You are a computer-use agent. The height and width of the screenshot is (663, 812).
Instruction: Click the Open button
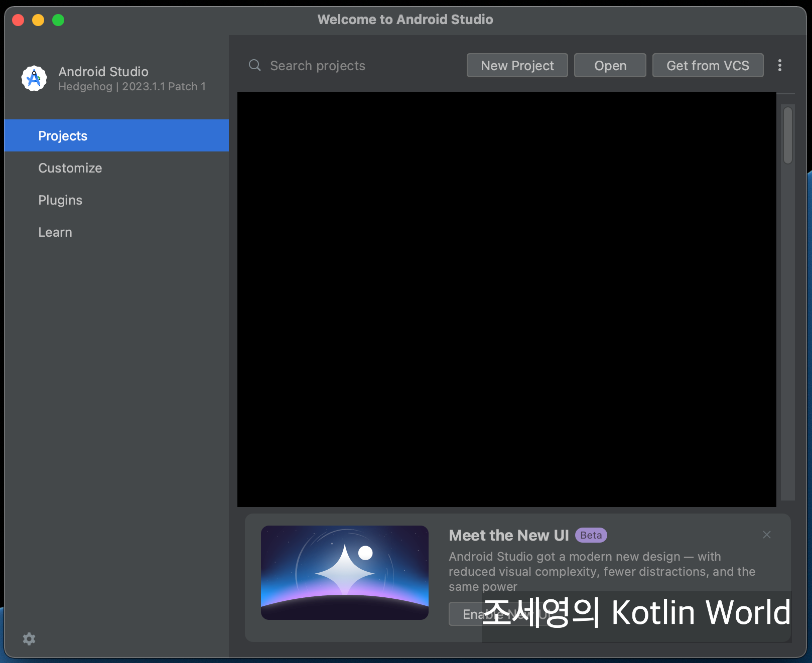coord(610,65)
